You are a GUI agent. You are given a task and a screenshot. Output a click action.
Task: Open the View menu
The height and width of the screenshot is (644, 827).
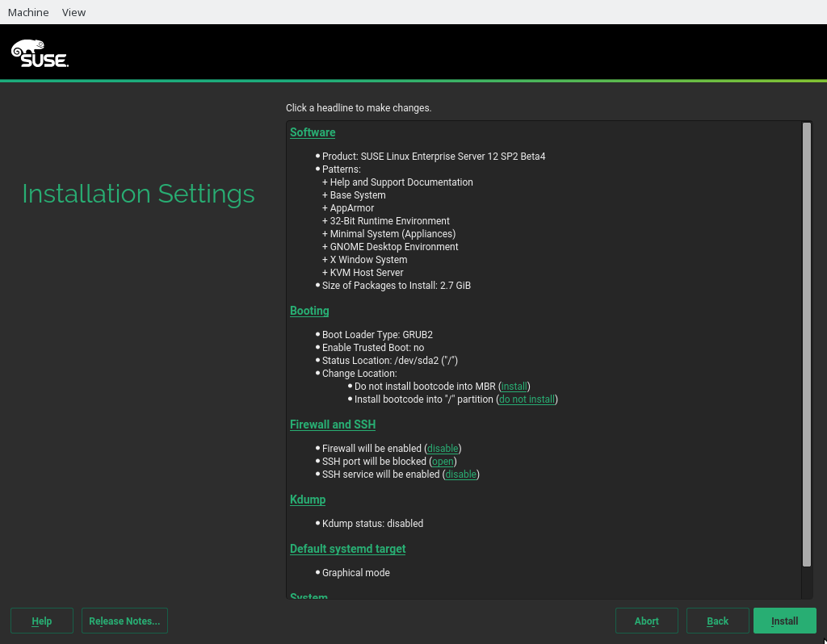tap(73, 12)
